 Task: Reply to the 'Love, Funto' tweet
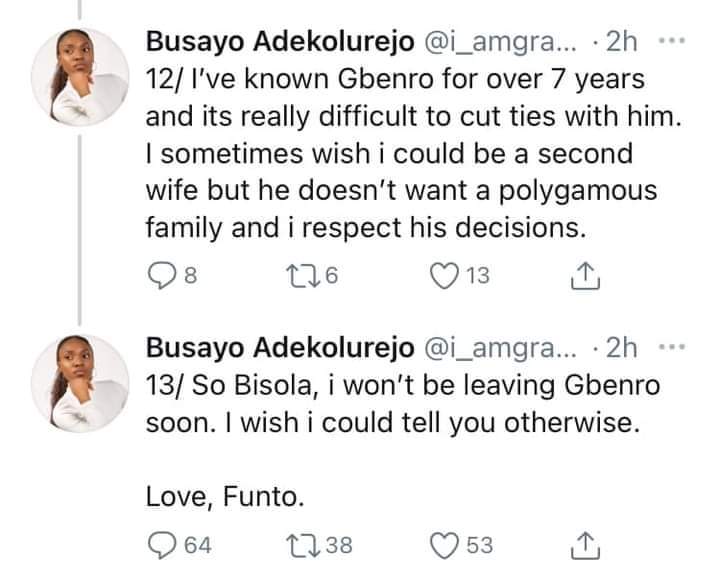pyautogui.click(x=161, y=545)
